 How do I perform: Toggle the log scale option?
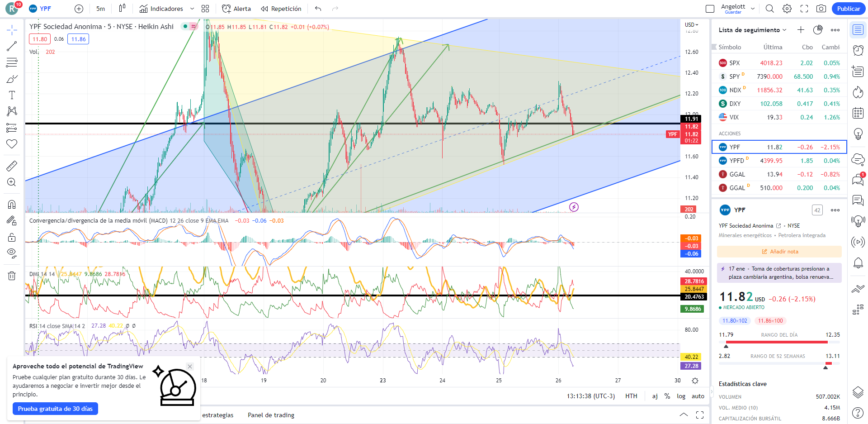tap(681, 396)
